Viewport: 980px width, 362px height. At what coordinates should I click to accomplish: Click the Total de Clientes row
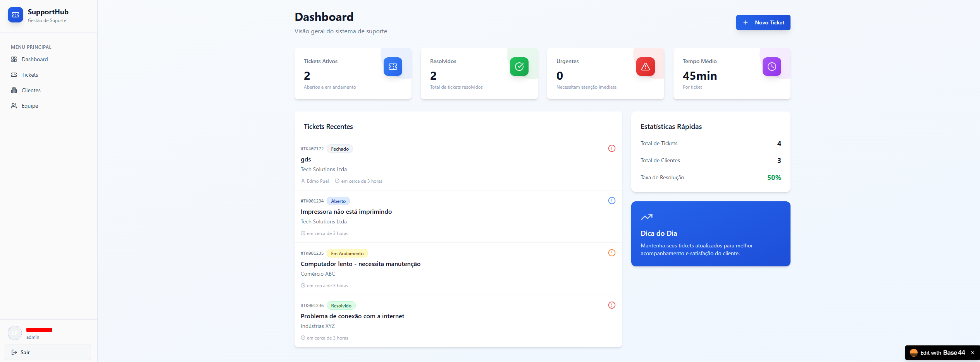click(x=711, y=161)
